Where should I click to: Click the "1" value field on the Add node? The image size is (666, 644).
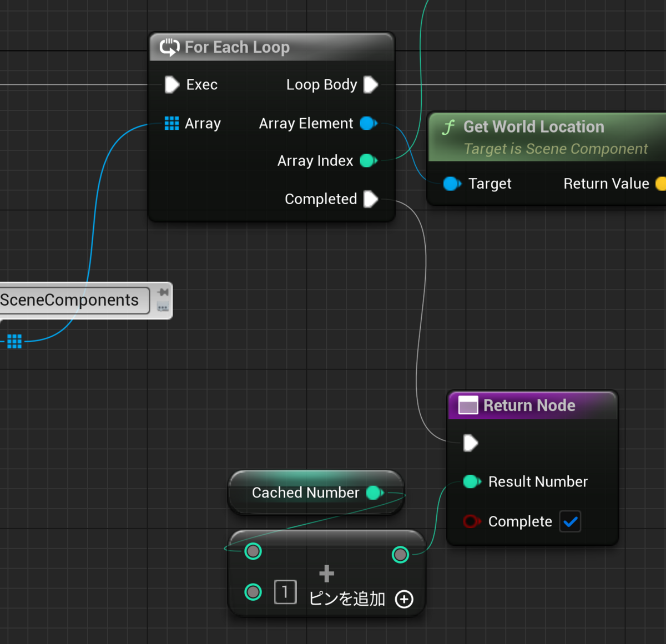285,592
